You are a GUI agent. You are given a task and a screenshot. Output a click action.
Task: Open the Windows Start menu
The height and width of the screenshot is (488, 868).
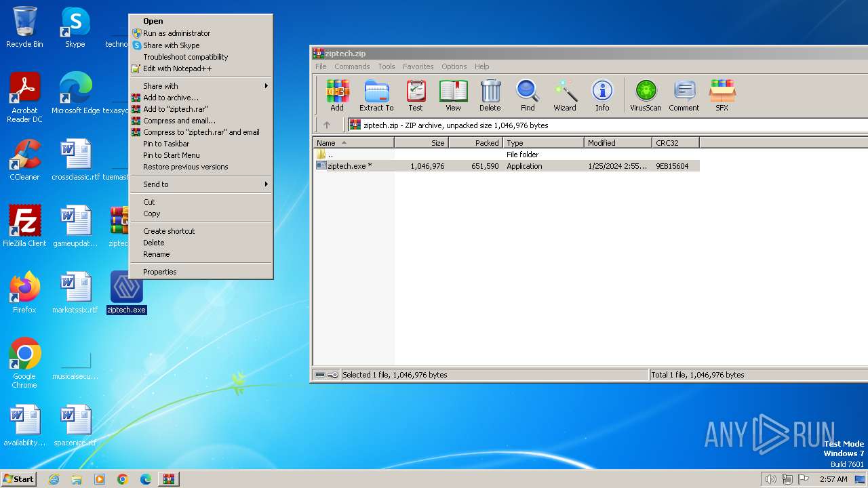pyautogui.click(x=18, y=479)
